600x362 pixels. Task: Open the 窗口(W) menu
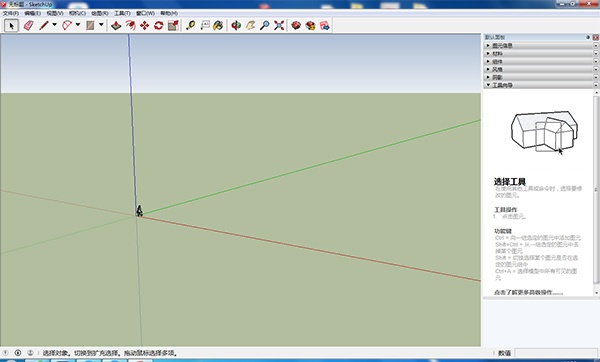pyautogui.click(x=145, y=13)
